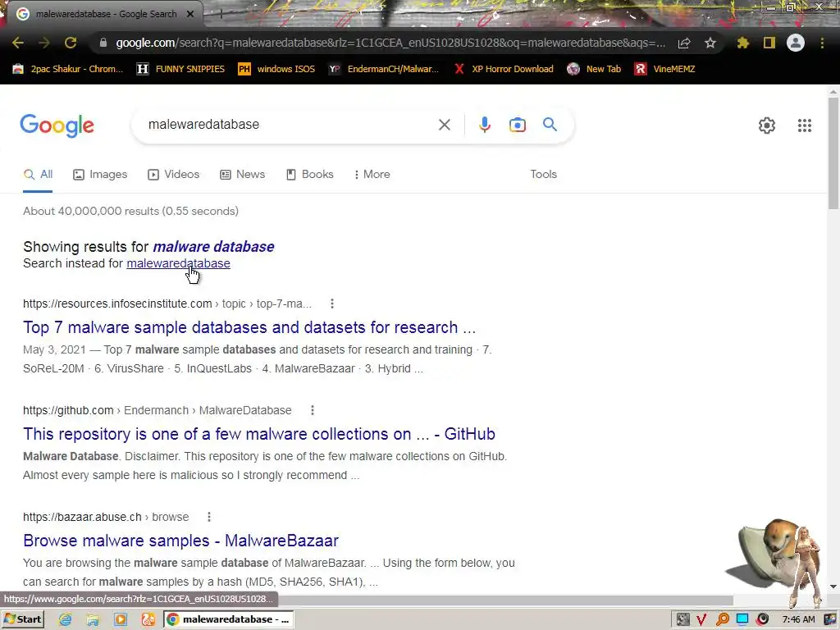
Task: Share this page via the share icon
Action: 683,43
